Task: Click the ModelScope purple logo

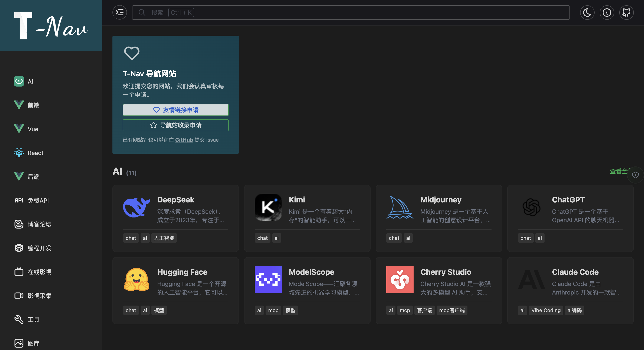Action: (x=268, y=279)
